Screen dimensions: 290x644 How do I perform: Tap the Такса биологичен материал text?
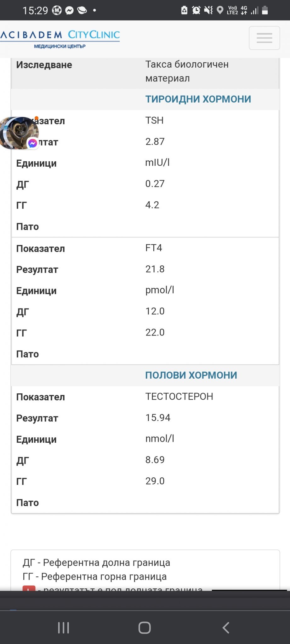point(187,71)
